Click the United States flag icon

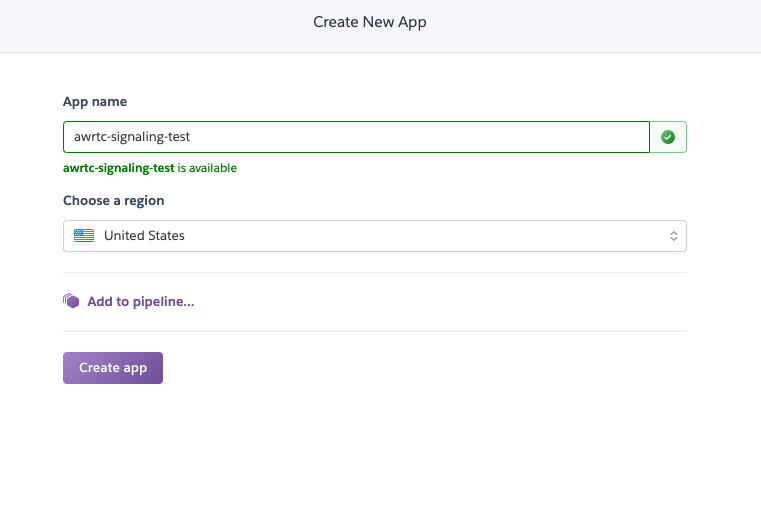(84, 236)
